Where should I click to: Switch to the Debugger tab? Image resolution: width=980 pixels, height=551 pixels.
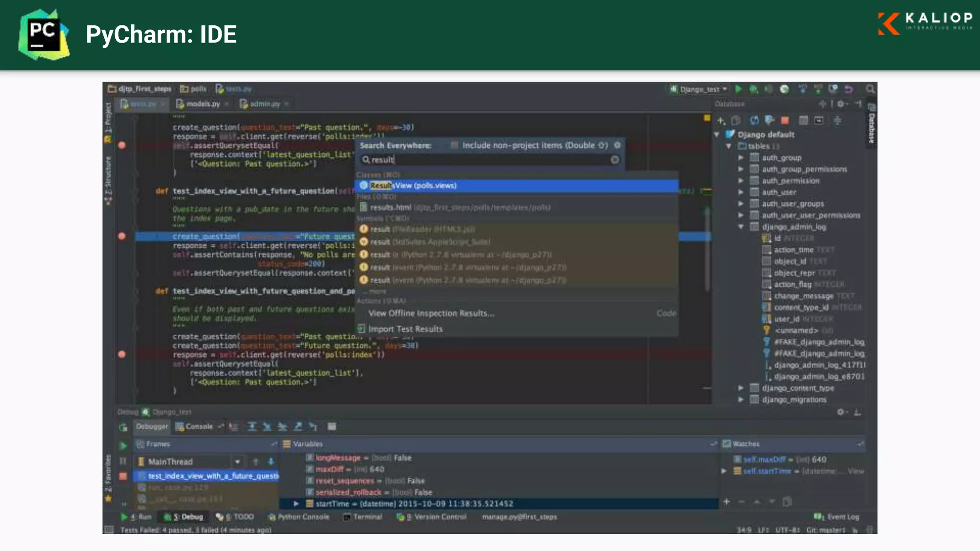[152, 426]
